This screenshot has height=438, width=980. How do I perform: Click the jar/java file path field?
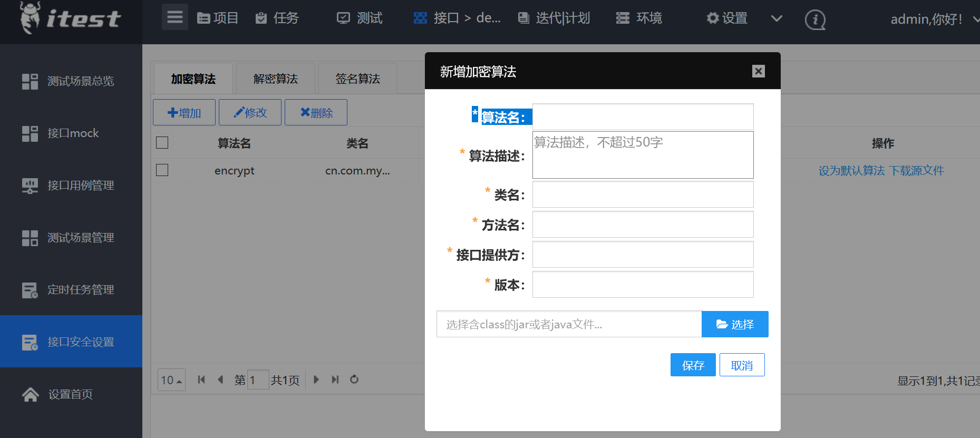pos(569,324)
